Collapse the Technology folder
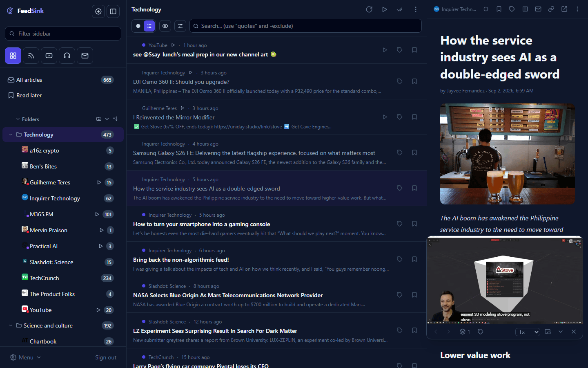The width and height of the screenshot is (588, 368). pyautogui.click(x=11, y=135)
